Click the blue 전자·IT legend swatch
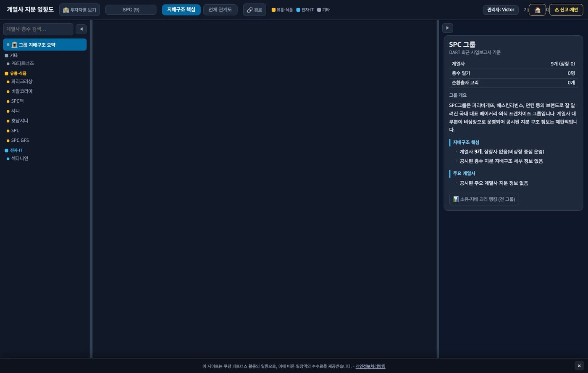The width and height of the screenshot is (588, 373). point(298,10)
